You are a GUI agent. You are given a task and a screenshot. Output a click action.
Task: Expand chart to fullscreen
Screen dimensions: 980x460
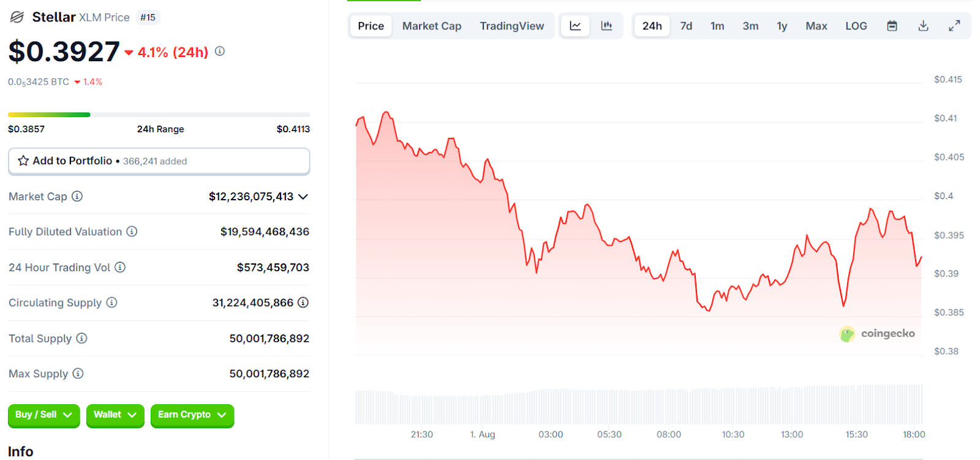tap(954, 26)
